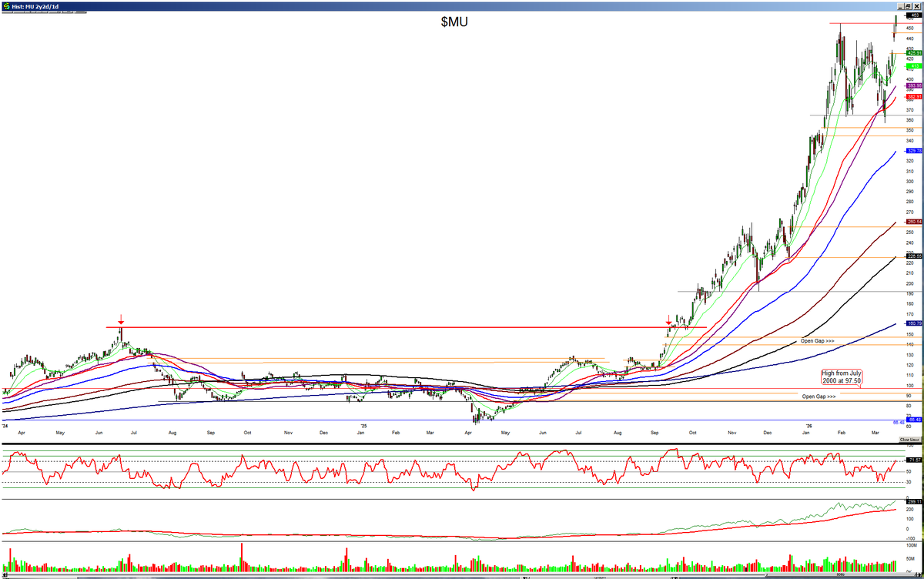The width and height of the screenshot is (924, 579).
Task: Click the purple 393.95 moving average label
Action: click(913, 85)
